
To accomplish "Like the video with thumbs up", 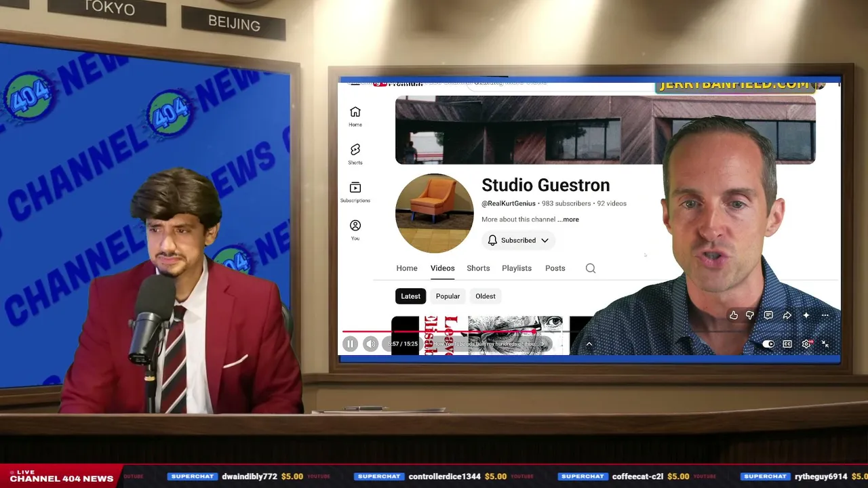I will [x=734, y=315].
